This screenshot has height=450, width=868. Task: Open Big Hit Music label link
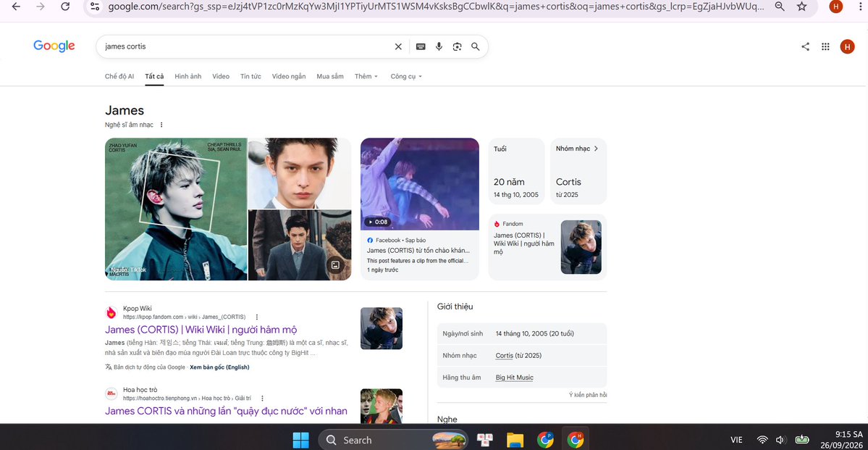click(514, 378)
